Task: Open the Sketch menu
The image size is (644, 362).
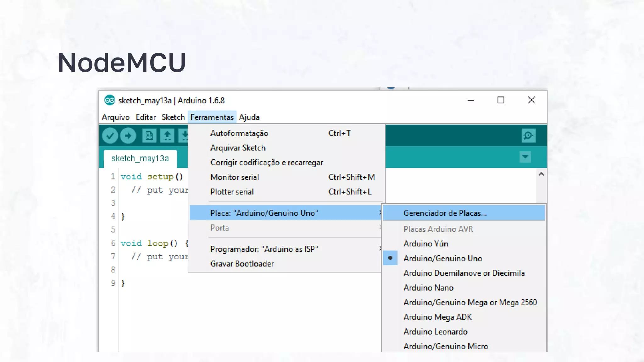Action: click(x=173, y=117)
